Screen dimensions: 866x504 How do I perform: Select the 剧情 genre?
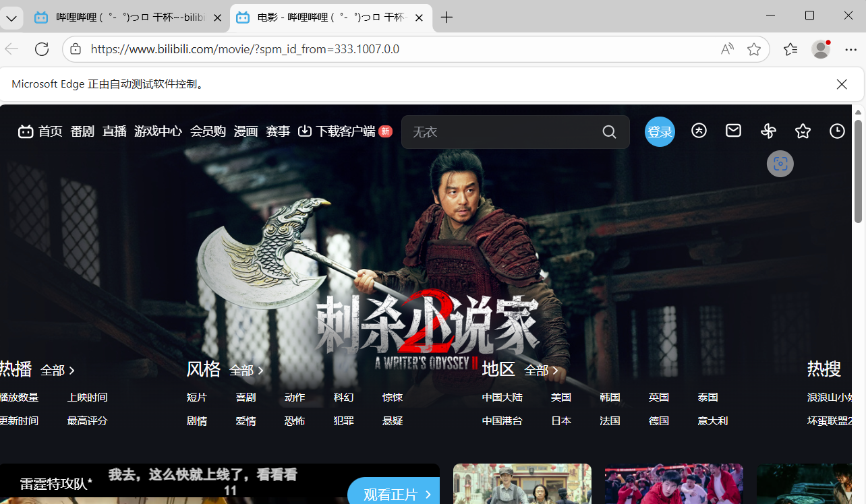(x=197, y=421)
